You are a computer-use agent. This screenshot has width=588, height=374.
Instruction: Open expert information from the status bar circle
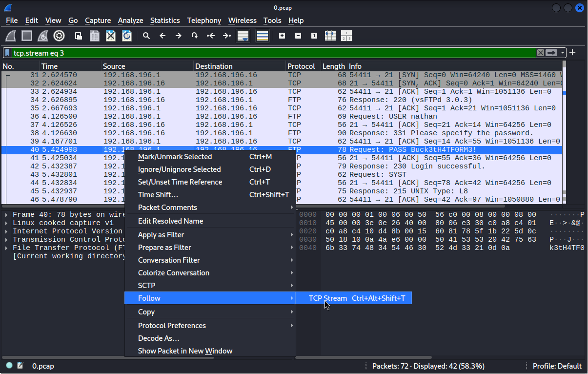(9, 365)
